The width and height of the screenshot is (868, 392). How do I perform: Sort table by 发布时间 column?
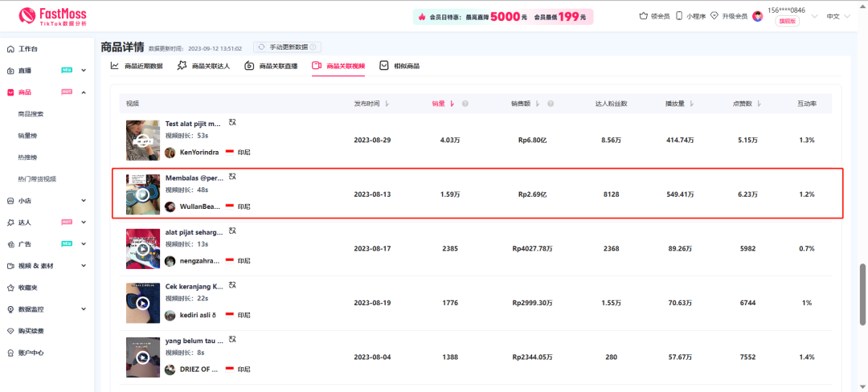click(371, 104)
